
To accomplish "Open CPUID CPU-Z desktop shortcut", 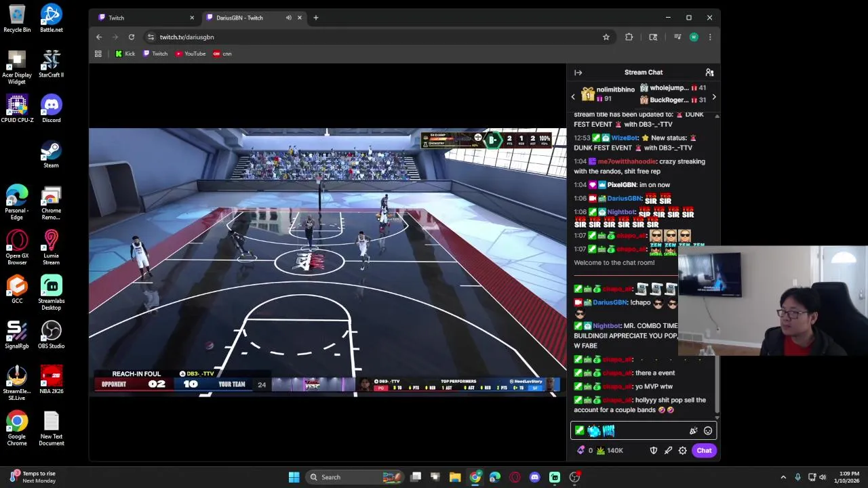I will [17, 109].
